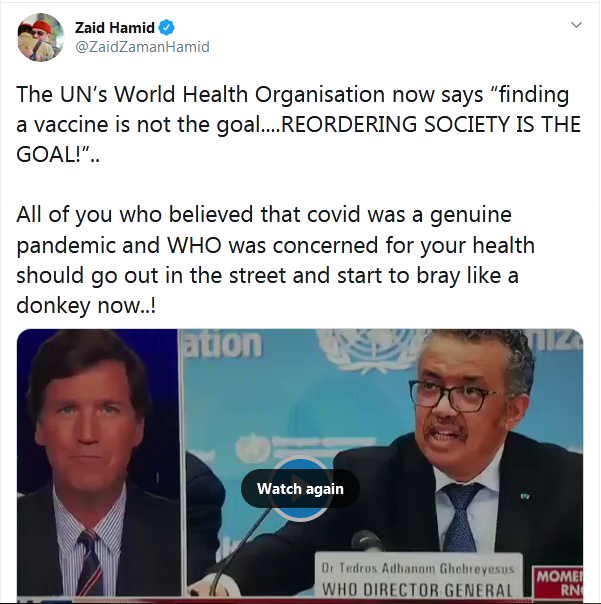601x604 pixels.
Task: Click the blurred WHO logo behind the speaker
Action: coord(253,449)
